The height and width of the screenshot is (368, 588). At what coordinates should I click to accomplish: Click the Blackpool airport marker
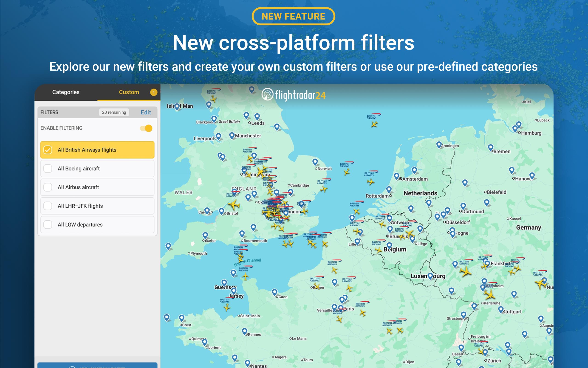(x=214, y=119)
